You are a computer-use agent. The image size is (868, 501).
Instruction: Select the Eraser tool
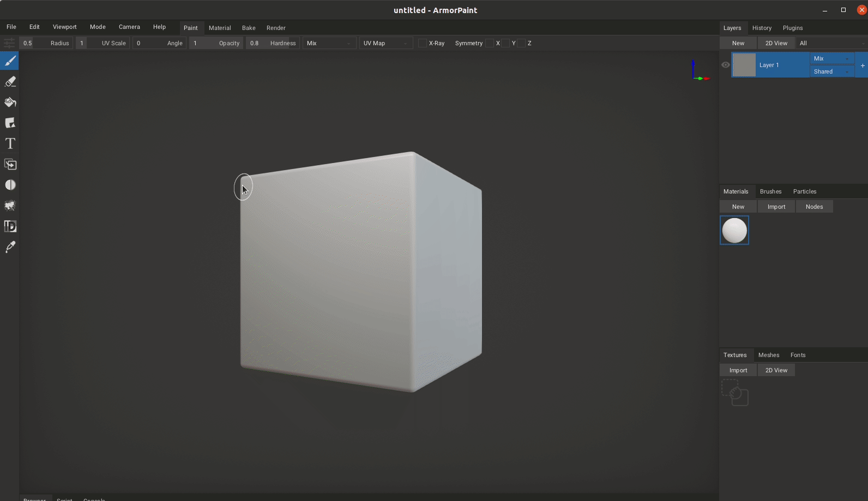click(10, 82)
